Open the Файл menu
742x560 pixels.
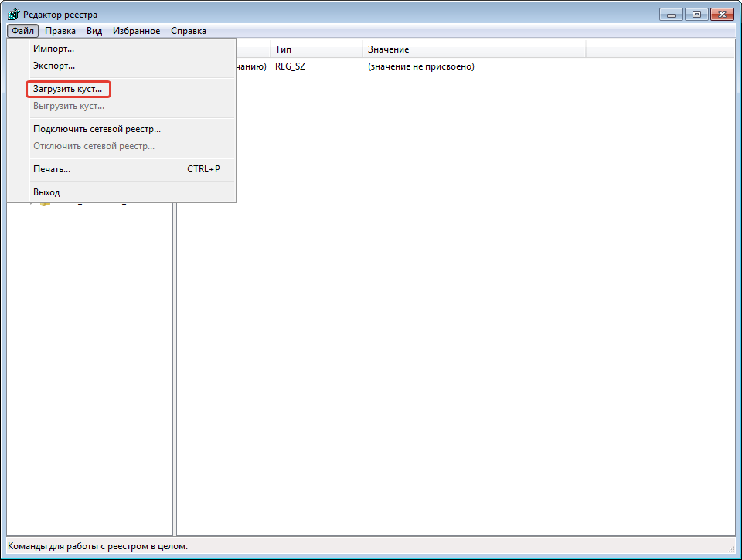pyautogui.click(x=22, y=31)
